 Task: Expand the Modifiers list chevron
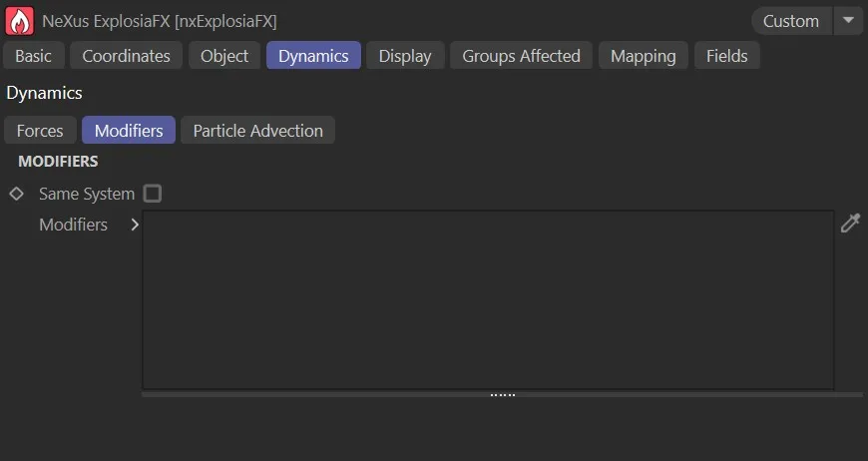135,225
